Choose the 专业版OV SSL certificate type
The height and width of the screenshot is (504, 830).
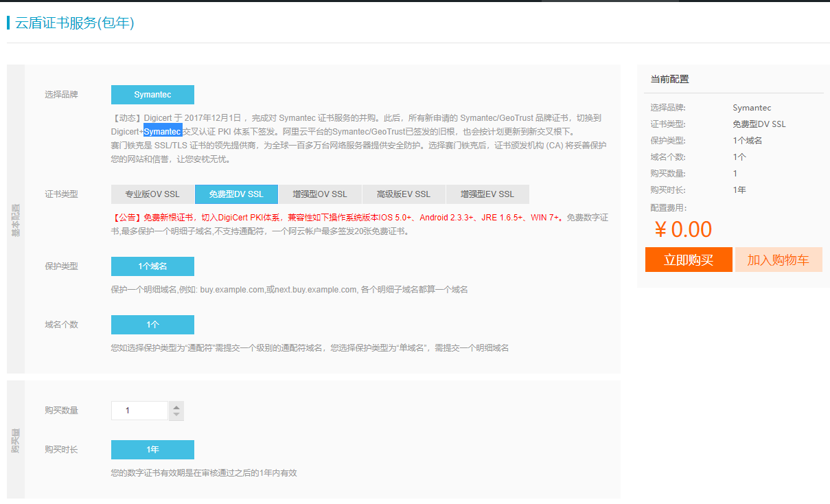(152, 194)
